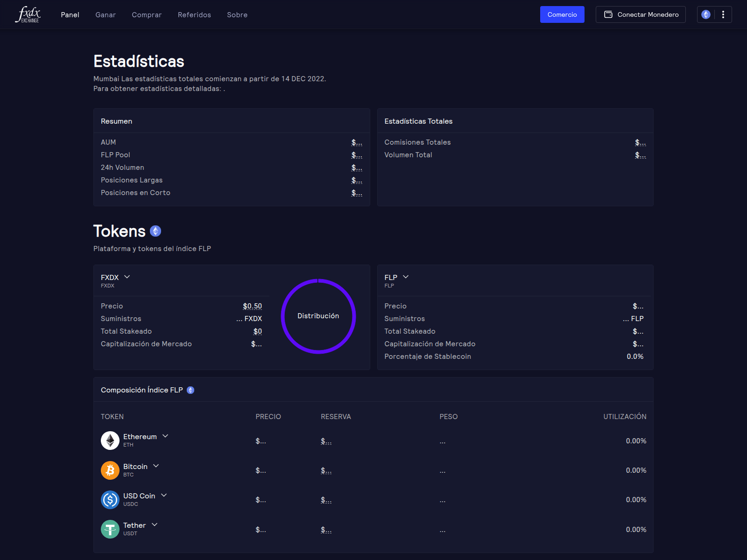Screen dimensions: 747x560
Task: Click the UTILIZACIÓN column header
Action: [x=625, y=417]
